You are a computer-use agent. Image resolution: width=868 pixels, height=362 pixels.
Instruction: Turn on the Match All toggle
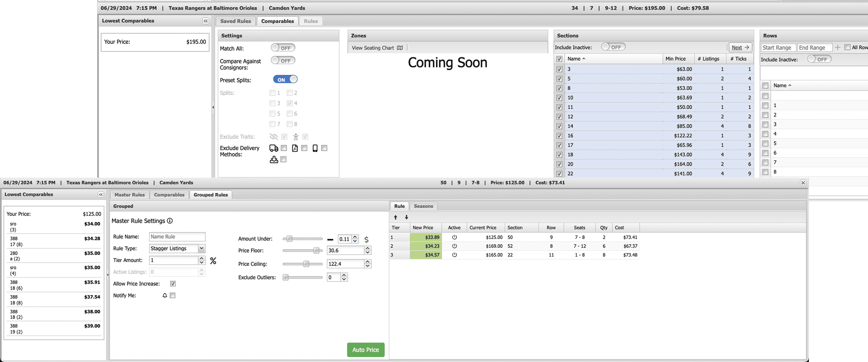[283, 48]
